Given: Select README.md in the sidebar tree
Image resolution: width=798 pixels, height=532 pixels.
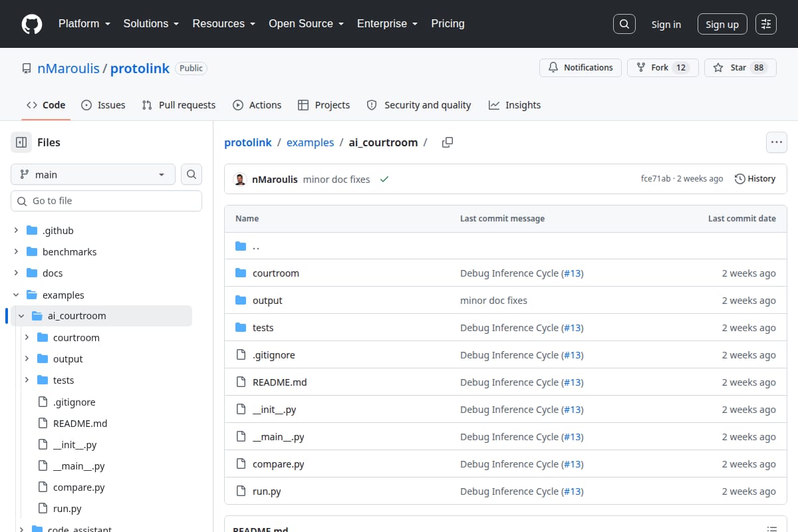Looking at the screenshot, I should tap(80, 424).
